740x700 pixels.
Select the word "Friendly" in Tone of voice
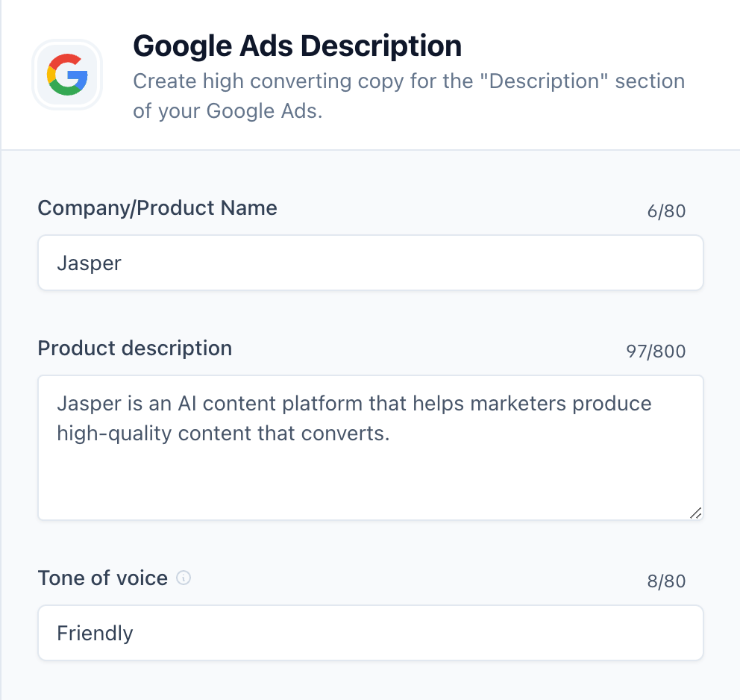pos(95,632)
